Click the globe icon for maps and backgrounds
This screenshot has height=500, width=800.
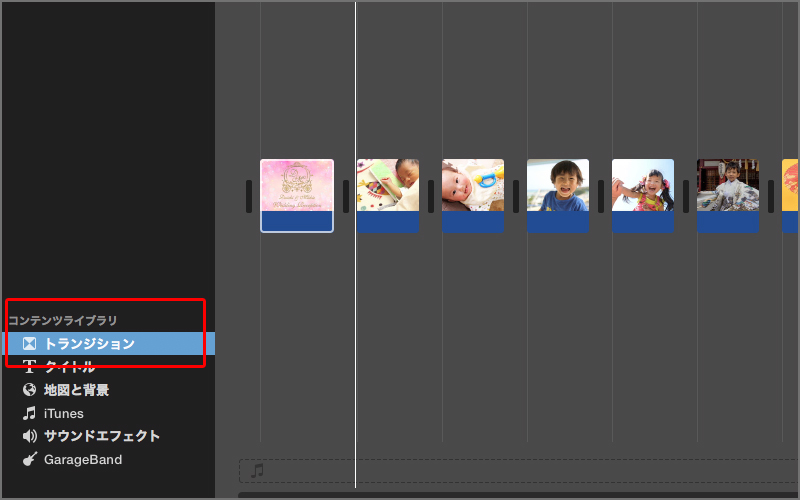pyautogui.click(x=29, y=390)
